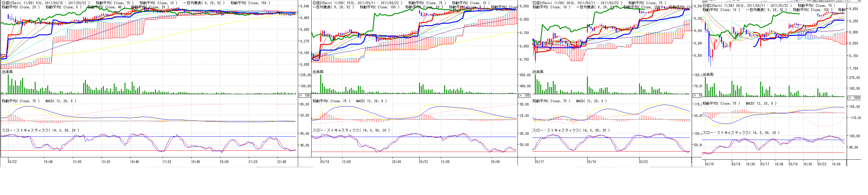Click 出来高 volume label in 30分 chart
Image resolution: width=868 pixels, height=195 pixels.
click(538, 72)
